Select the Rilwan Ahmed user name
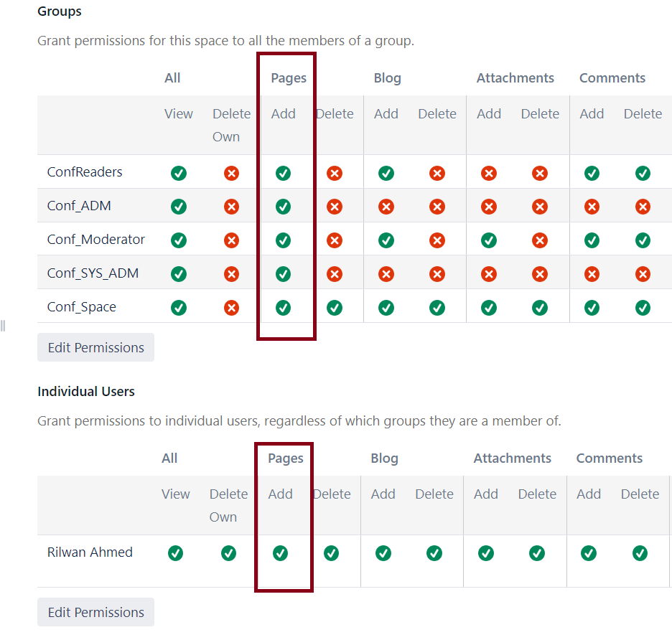The height and width of the screenshot is (640, 672). pyautogui.click(x=90, y=552)
